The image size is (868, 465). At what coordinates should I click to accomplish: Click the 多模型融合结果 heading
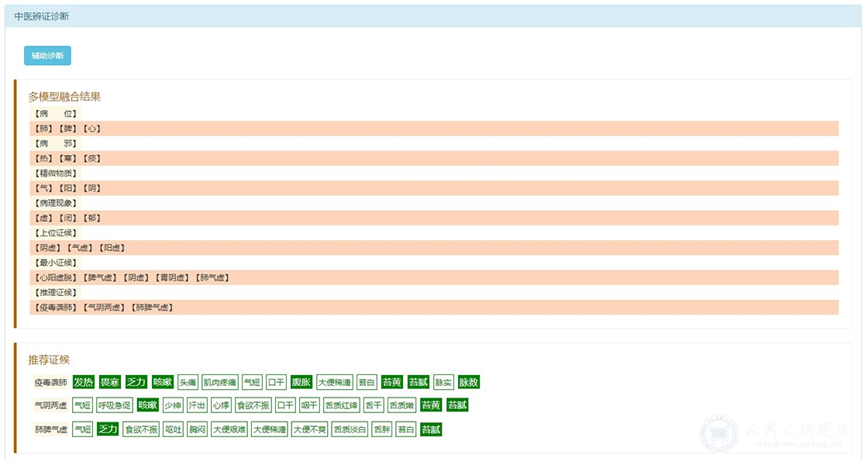pos(64,97)
